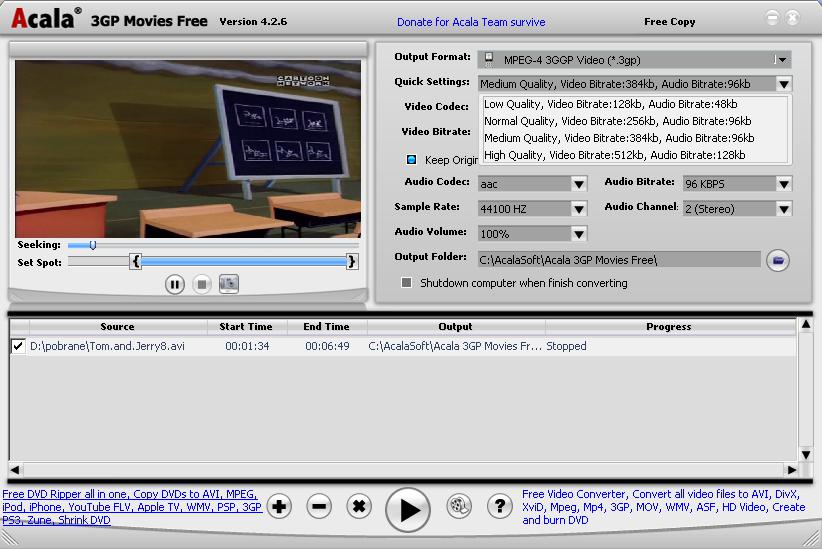Image resolution: width=822 pixels, height=549 pixels.
Task: Click the C:\AcalaSoft output path cell
Action: [455, 346]
